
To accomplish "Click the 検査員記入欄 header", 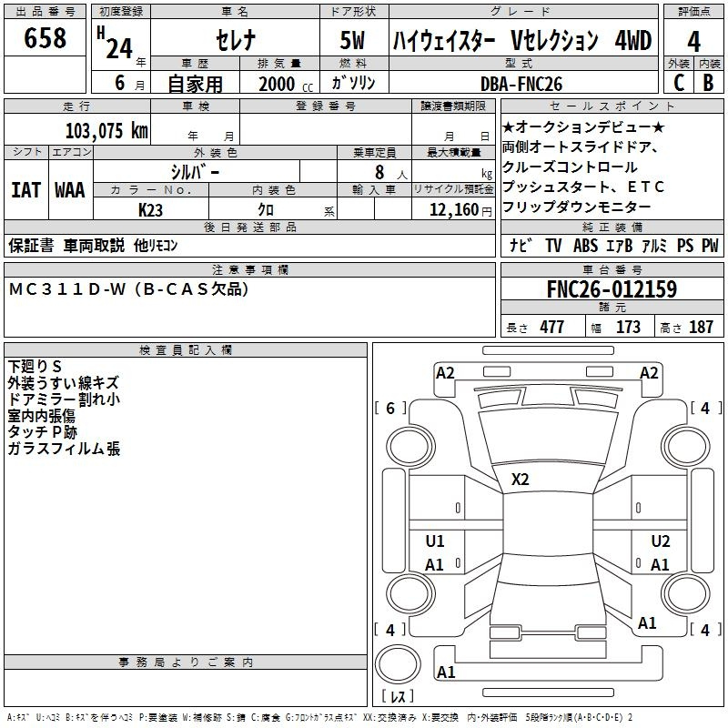I will [186, 350].
